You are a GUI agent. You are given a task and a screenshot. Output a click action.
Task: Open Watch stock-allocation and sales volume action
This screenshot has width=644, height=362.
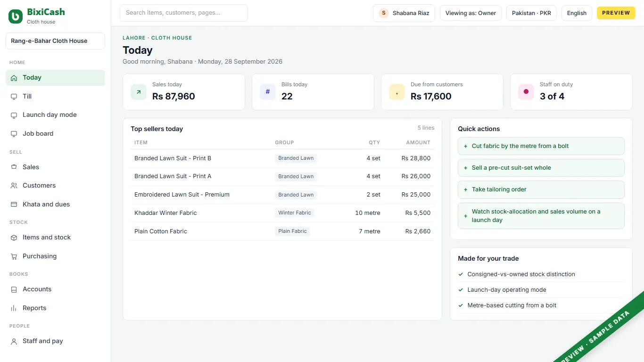coord(541,216)
